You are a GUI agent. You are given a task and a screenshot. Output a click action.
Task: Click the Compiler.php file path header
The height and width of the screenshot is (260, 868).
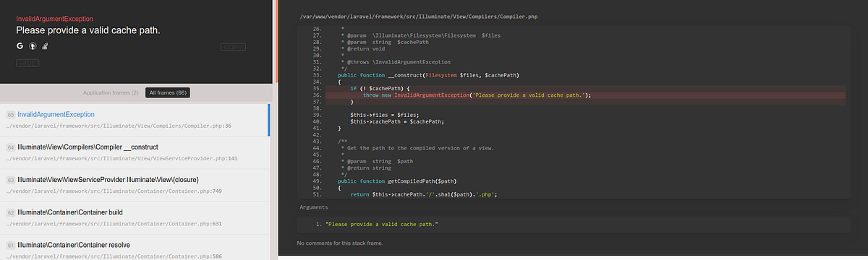tap(418, 16)
